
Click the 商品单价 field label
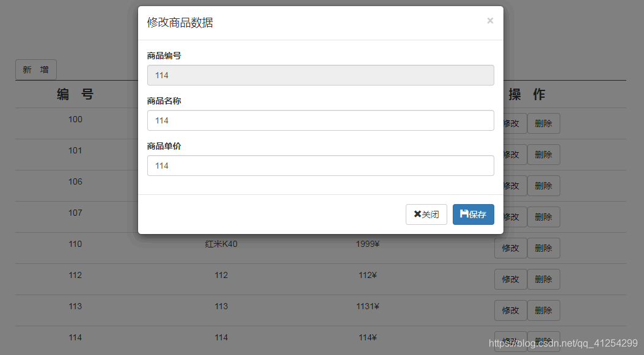point(164,146)
